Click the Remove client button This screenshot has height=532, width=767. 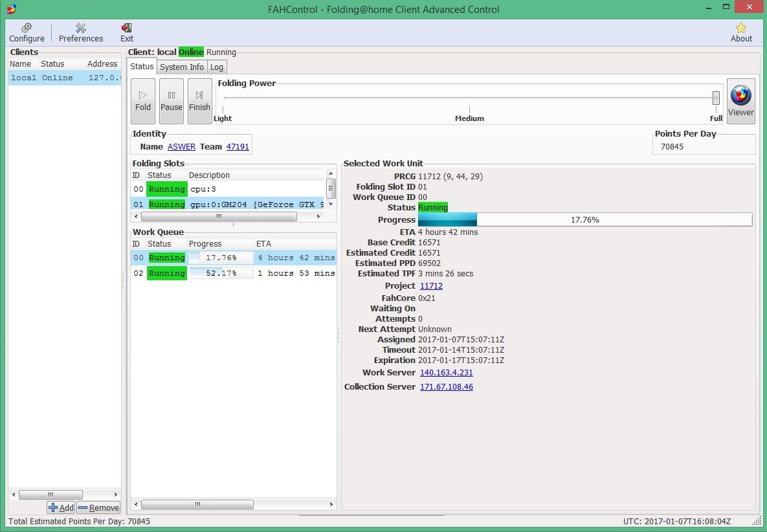point(98,507)
